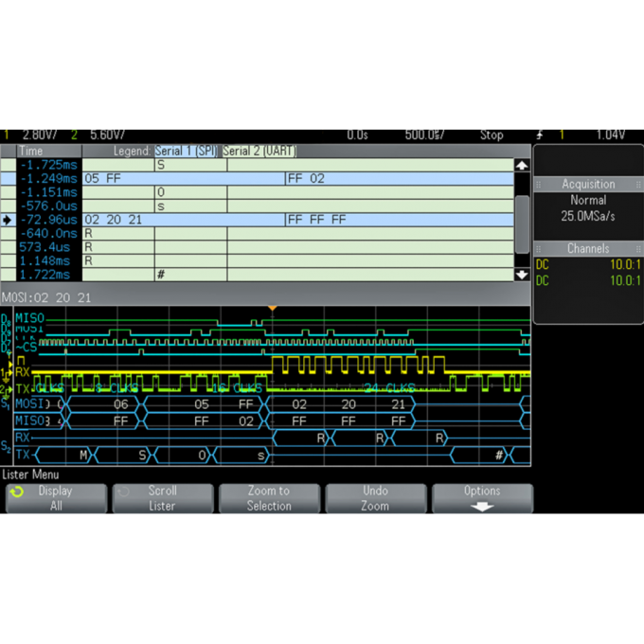
Task: Select the lister row at -1.725ms
Action: point(257,165)
